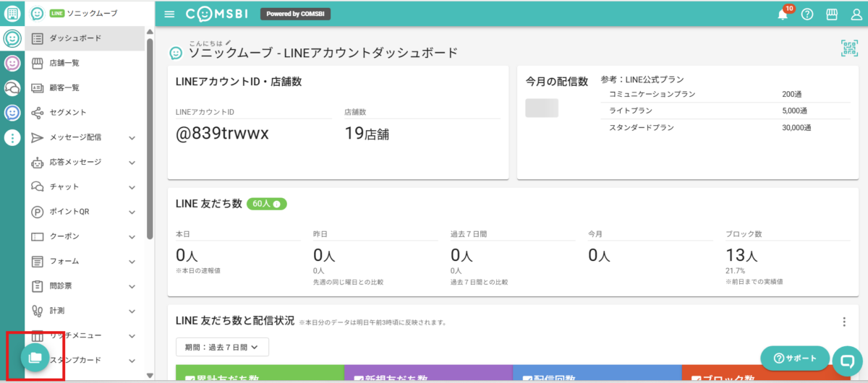Open the 期間：過去７日間 period dropdown
The image size is (868, 383).
point(222,347)
